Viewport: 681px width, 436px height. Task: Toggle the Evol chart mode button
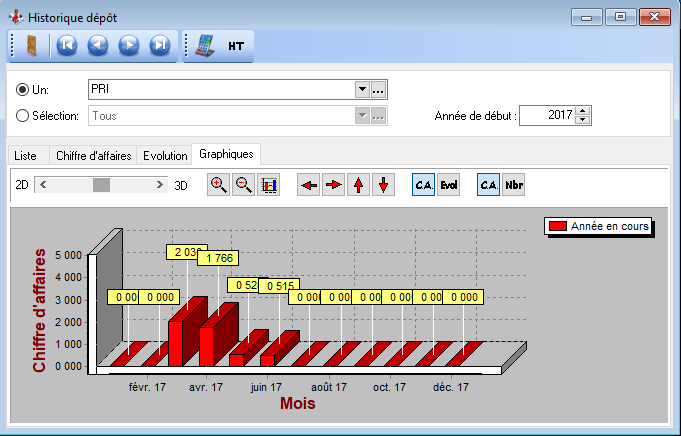coord(448,185)
